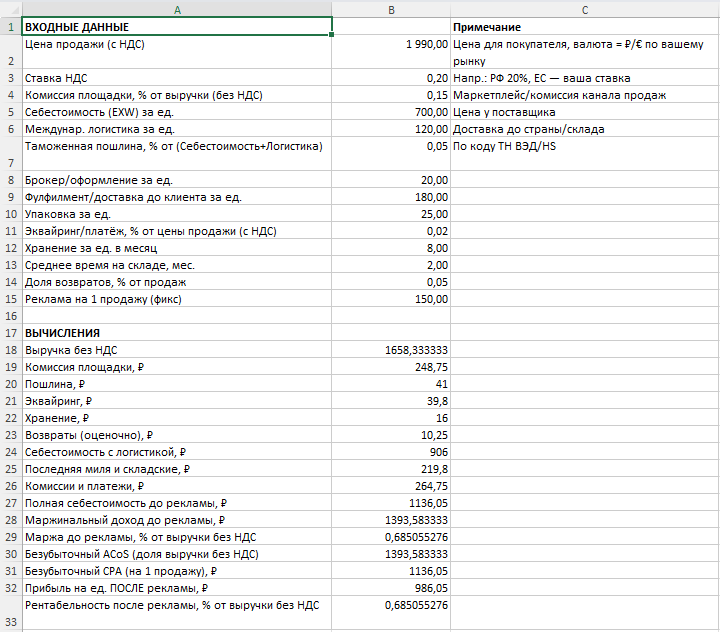Select profit after ads value 986,05

tap(391, 588)
